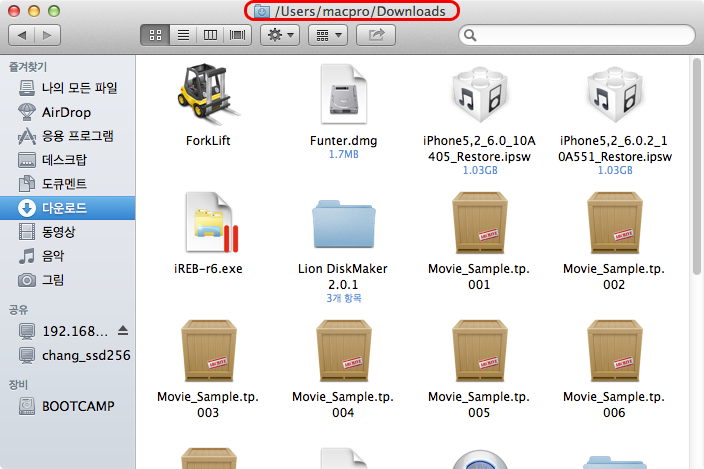Open 응용 프로그램 in sidebar
Screen dimensions: 704x469
tap(67, 136)
